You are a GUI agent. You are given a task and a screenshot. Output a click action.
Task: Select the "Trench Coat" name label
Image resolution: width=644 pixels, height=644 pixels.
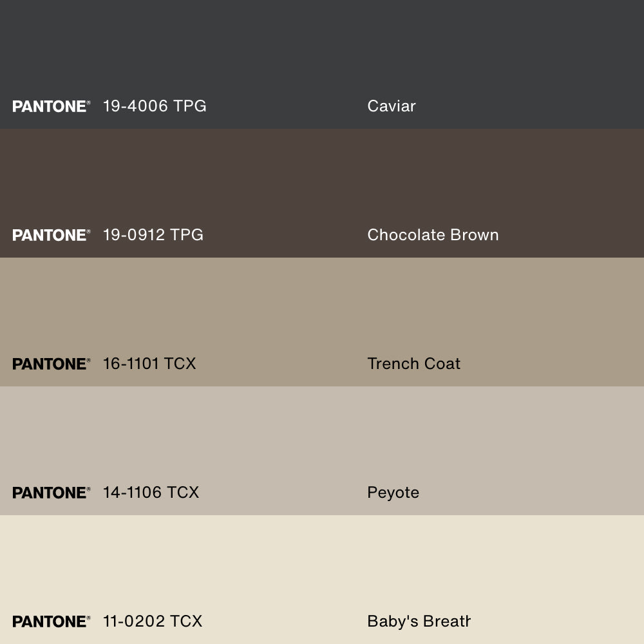tap(413, 364)
